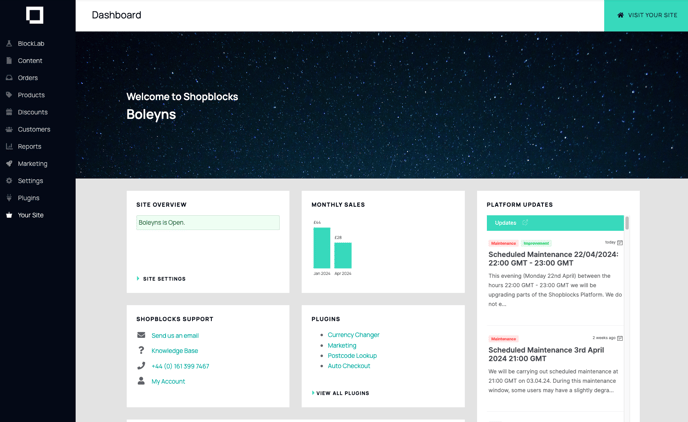Click the calendar icon next to 2 weeks ago
The width and height of the screenshot is (688, 422).
tap(620, 338)
